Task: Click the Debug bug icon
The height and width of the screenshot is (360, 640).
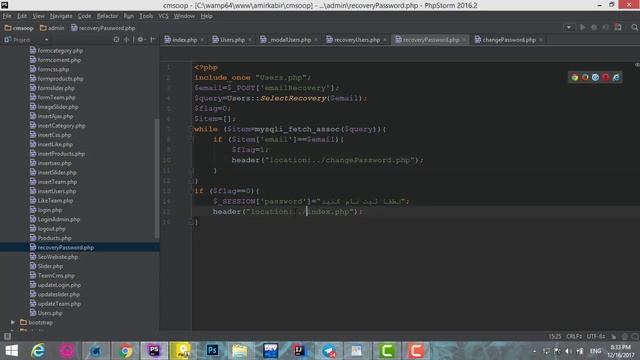Action: coord(594,27)
